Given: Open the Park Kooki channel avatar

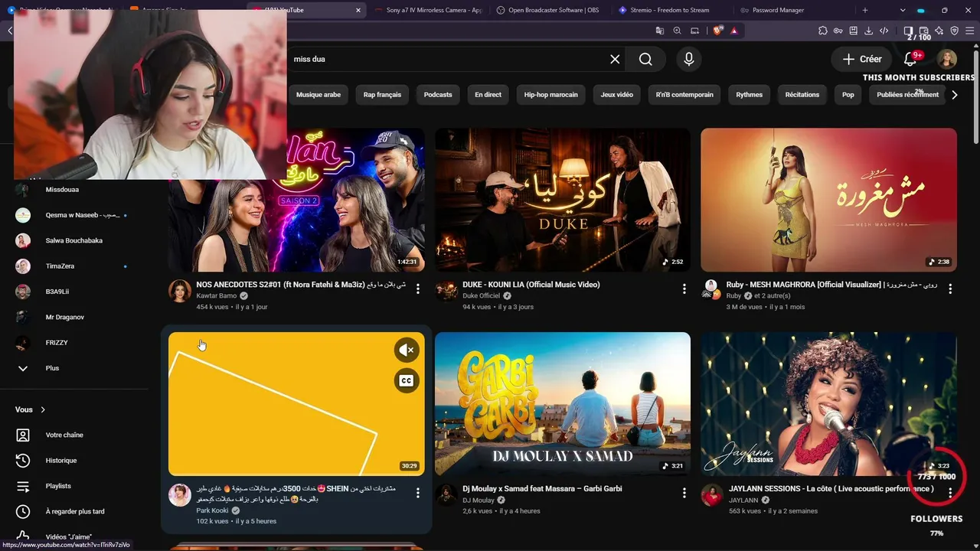Looking at the screenshot, I should 179,494.
